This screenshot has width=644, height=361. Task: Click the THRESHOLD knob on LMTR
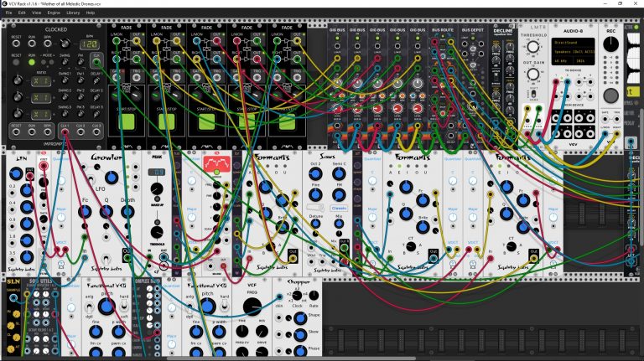point(533,47)
